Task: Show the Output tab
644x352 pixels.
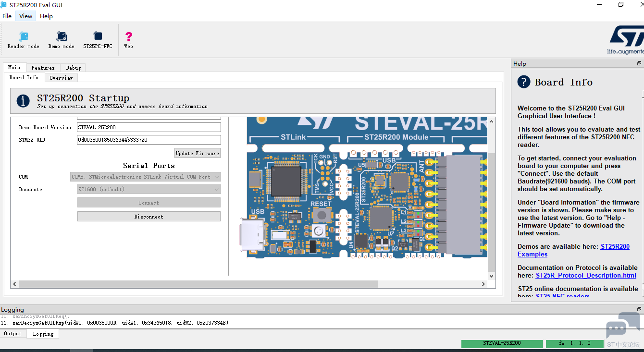Action: coord(13,334)
